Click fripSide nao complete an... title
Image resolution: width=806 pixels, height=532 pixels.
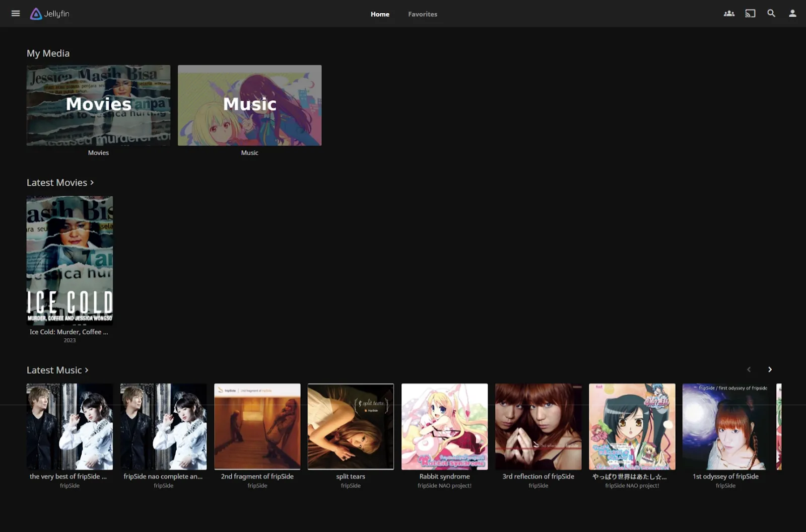point(163,476)
